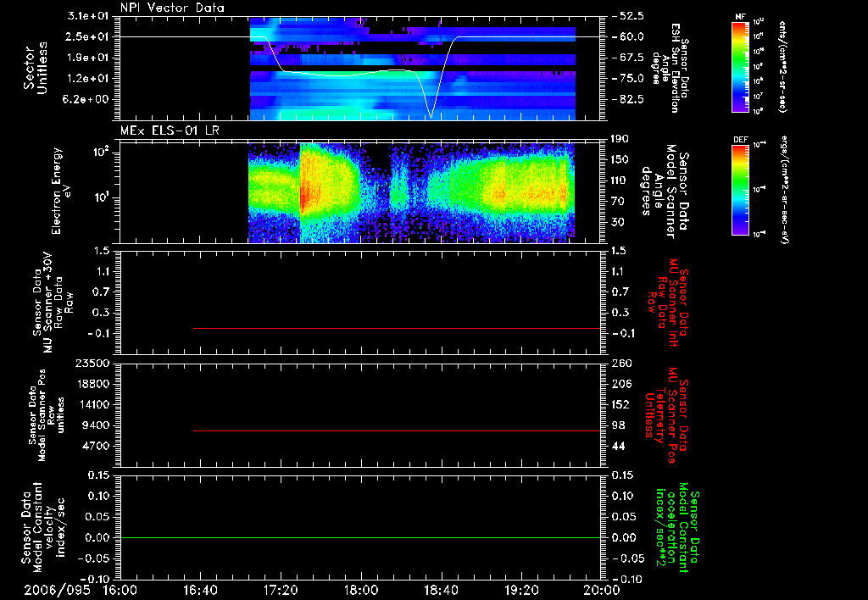Screen dimensions: 868x600
Task: Click the "cnts/(cm**2-sr-sec)" units label
Action: click(x=782, y=67)
